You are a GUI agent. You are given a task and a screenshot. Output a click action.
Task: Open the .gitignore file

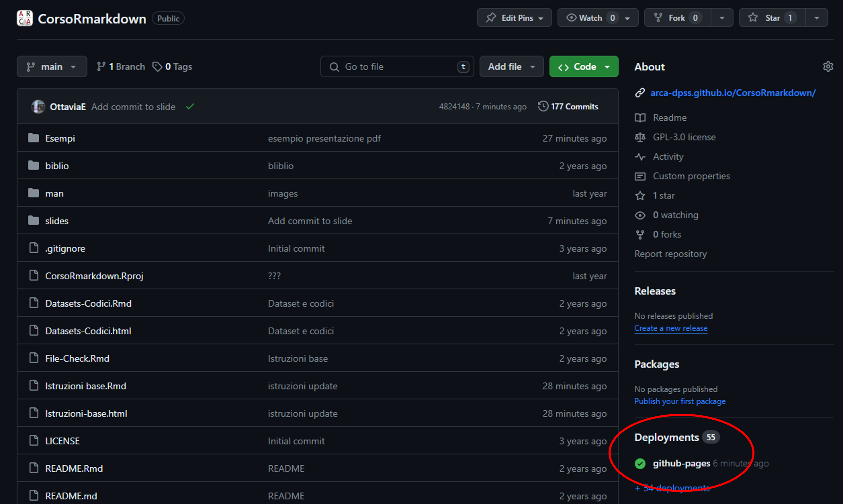tap(65, 248)
